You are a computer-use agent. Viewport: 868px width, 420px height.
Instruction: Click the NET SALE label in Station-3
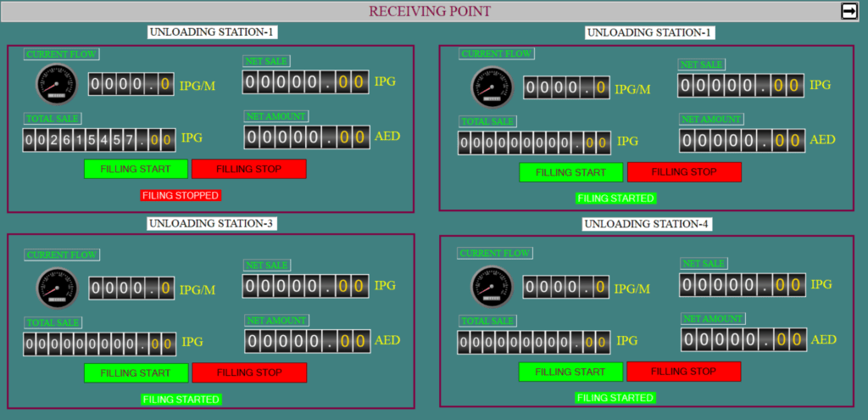click(267, 266)
